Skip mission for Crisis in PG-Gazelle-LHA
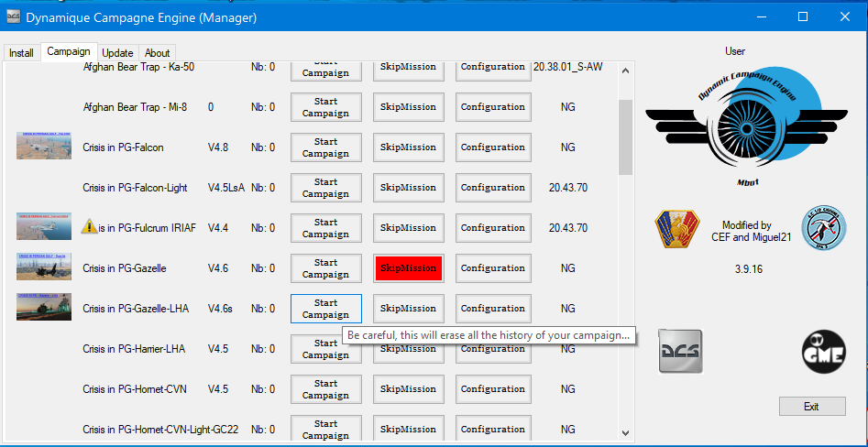The image size is (868, 447). [x=409, y=309]
